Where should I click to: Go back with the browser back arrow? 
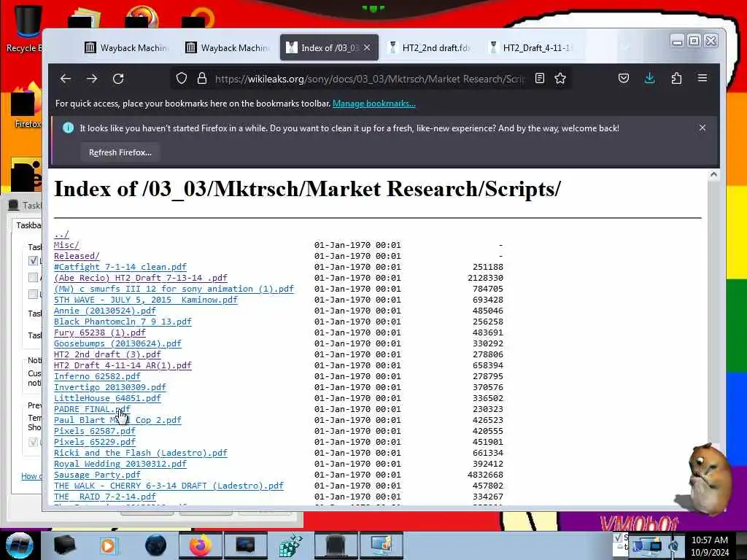pos(66,79)
